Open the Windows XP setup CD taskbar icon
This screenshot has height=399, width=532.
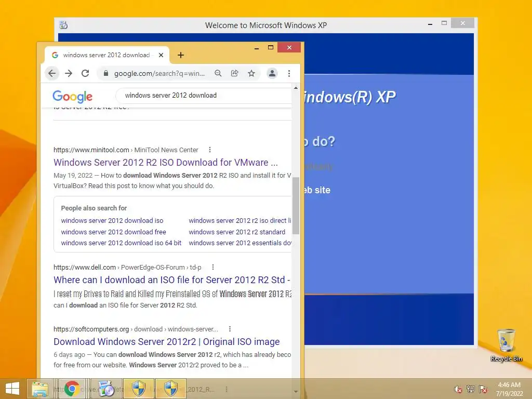pos(106,389)
